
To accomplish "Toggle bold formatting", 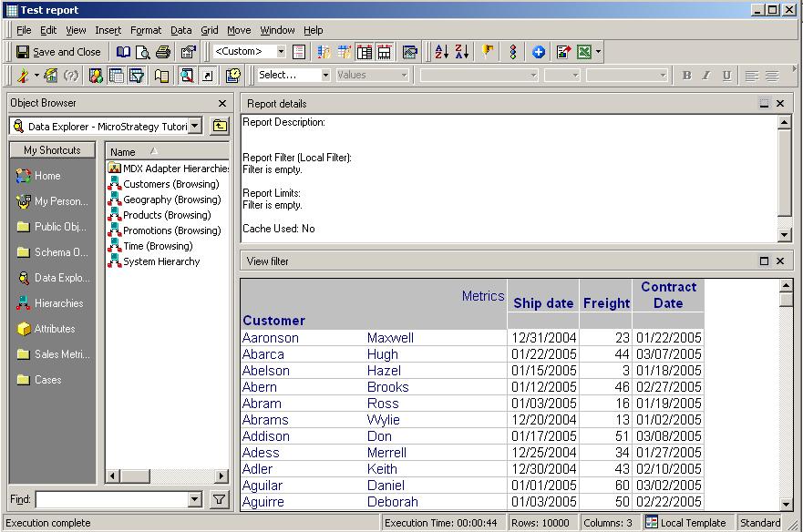I will click(686, 76).
